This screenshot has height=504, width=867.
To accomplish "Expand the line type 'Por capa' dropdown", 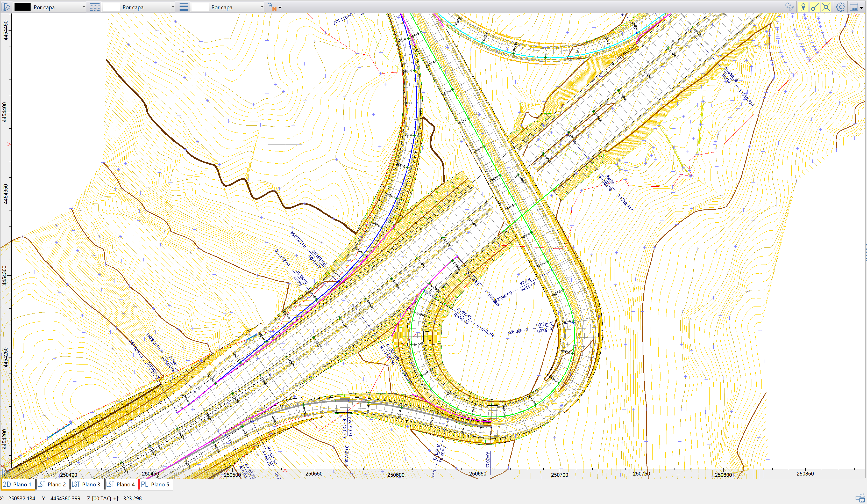I will click(x=172, y=7).
